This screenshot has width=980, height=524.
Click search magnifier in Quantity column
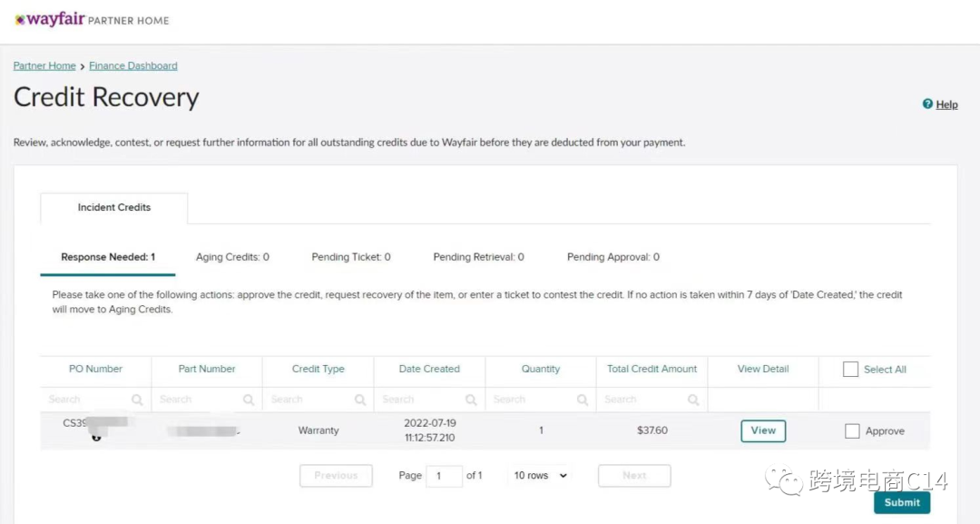coord(583,400)
